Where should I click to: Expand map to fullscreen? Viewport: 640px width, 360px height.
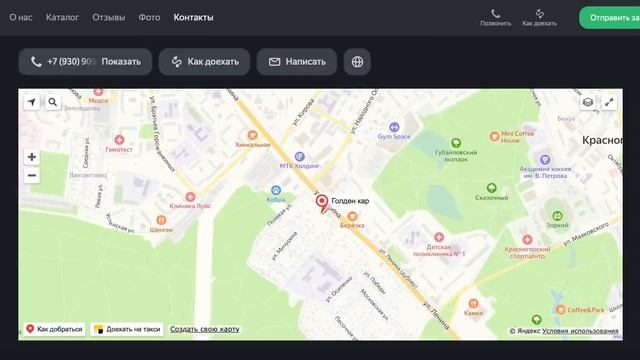[x=609, y=102]
